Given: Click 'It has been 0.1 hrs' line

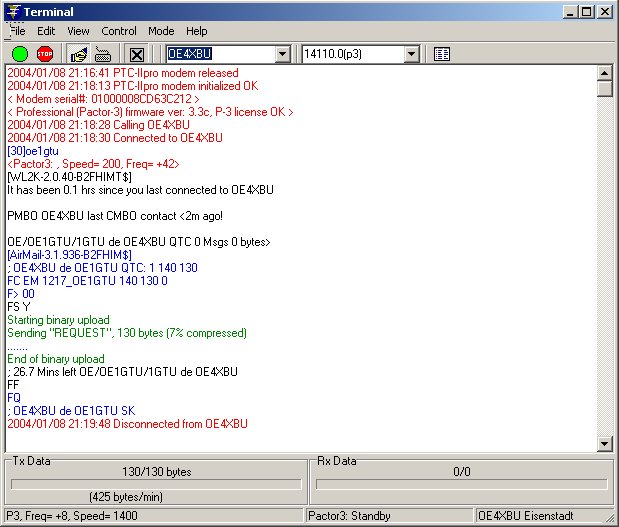Looking at the screenshot, I should tap(140, 190).
